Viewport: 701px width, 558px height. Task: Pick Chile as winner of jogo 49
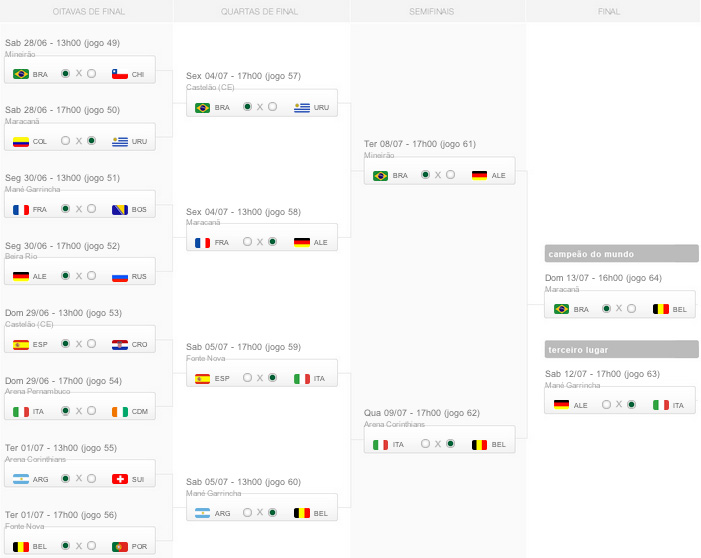point(92,74)
